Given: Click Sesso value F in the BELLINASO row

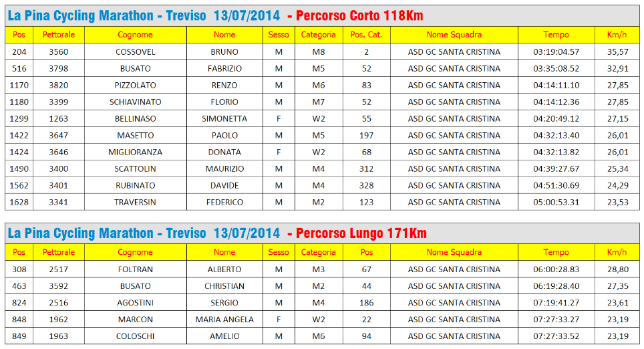Looking at the screenshot, I should coord(279,119).
